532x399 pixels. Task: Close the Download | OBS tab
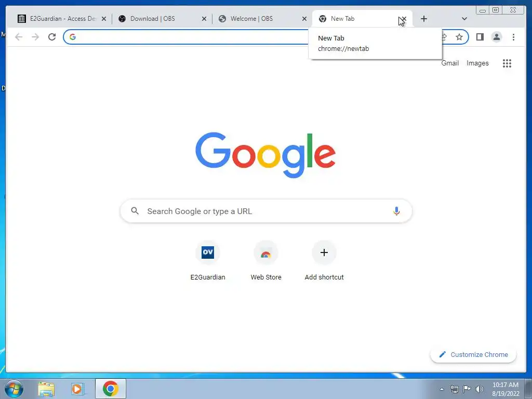click(x=204, y=19)
